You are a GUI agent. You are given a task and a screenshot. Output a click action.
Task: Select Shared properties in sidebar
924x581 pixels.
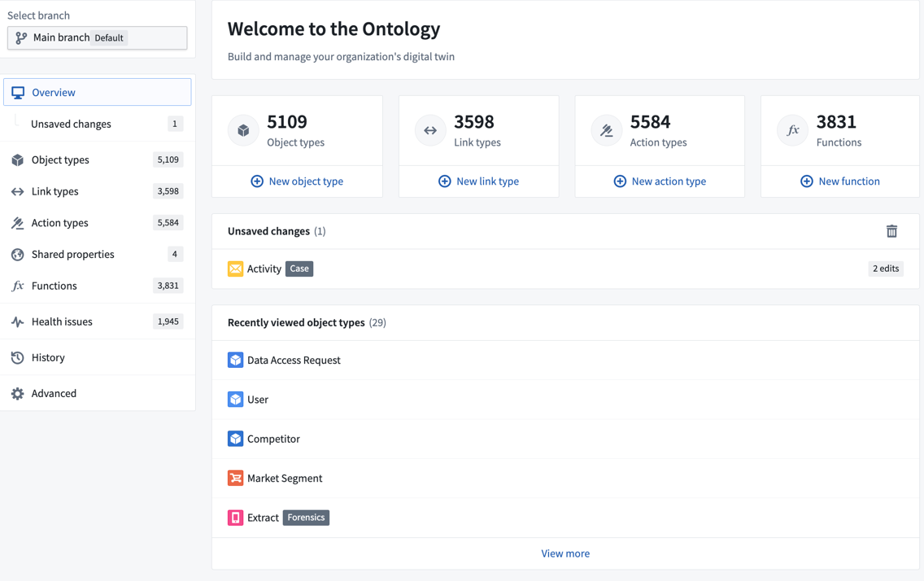point(72,254)
